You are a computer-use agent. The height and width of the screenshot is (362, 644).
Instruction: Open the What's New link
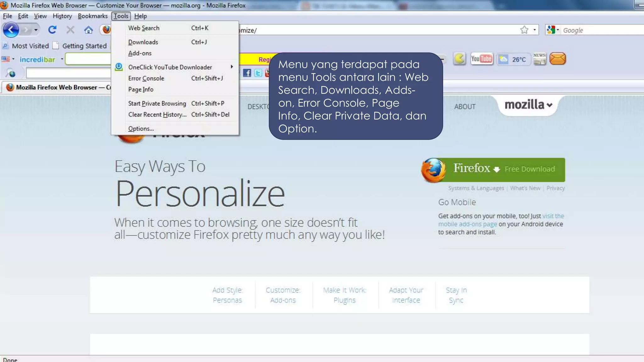(x=525, y=188)
